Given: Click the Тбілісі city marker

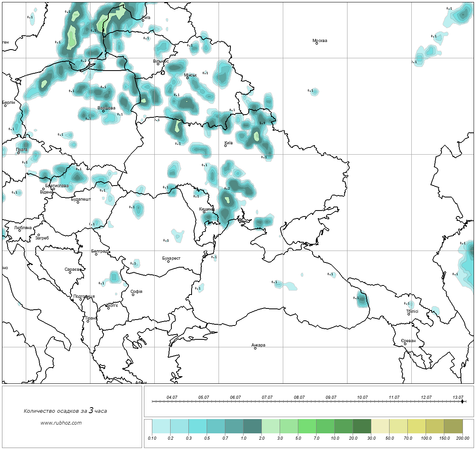Looking at the screenshot, I should click(x=409, y=314).
